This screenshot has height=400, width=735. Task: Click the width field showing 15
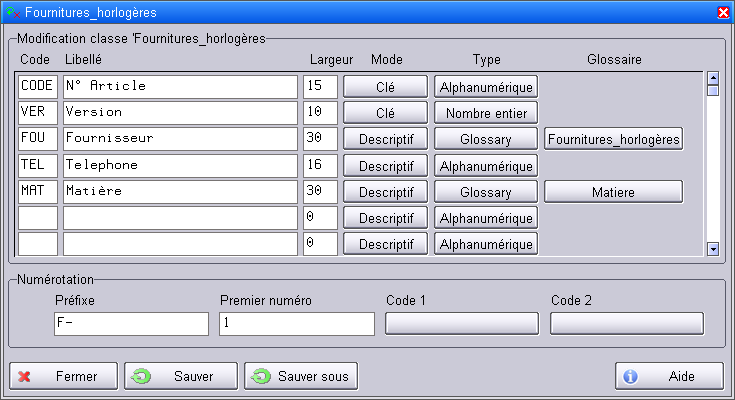click(x=320, y=87)
